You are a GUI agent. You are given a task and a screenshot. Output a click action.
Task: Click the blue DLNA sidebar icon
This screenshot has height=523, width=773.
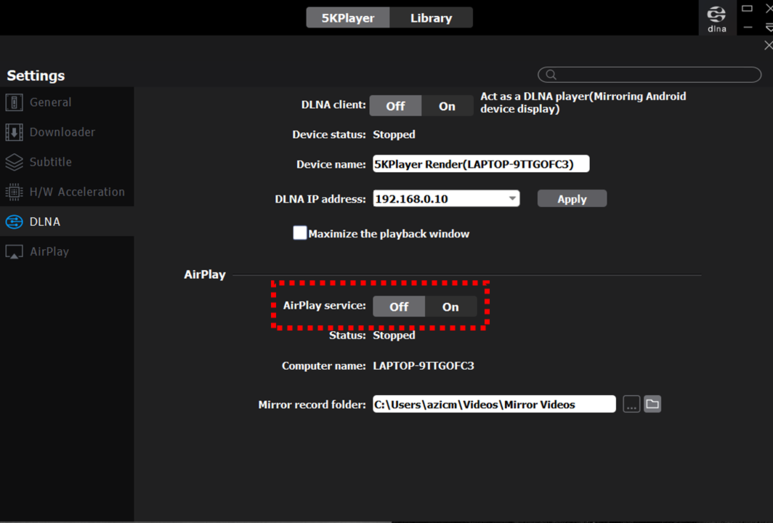14,222
